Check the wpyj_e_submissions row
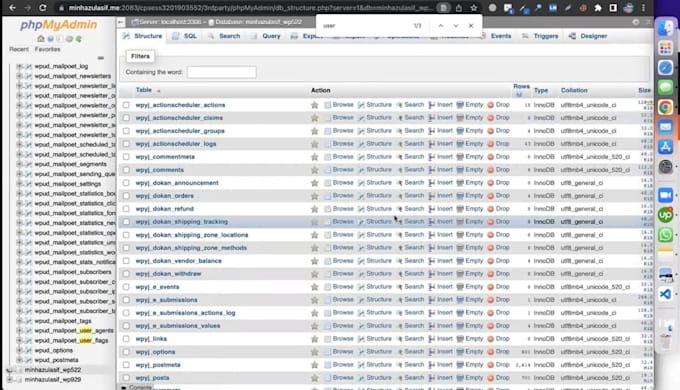Screen dimensions: 680x390 click(126, 300)
